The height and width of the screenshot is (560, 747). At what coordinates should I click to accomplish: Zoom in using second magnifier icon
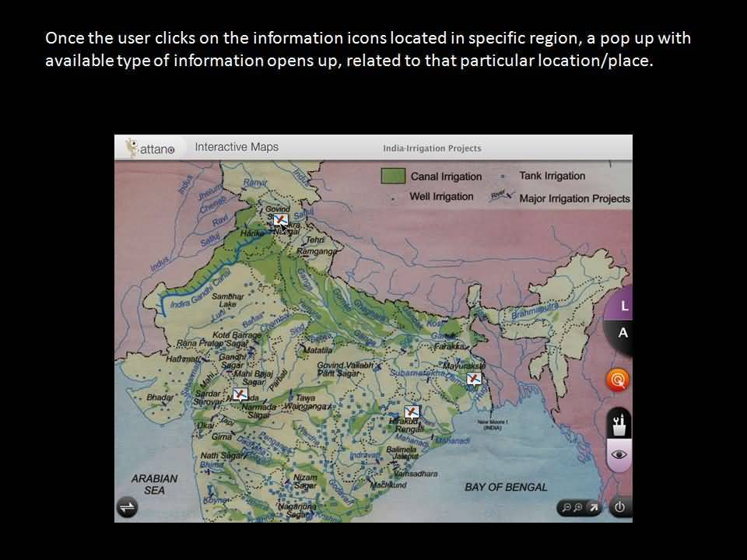[580, 508]
